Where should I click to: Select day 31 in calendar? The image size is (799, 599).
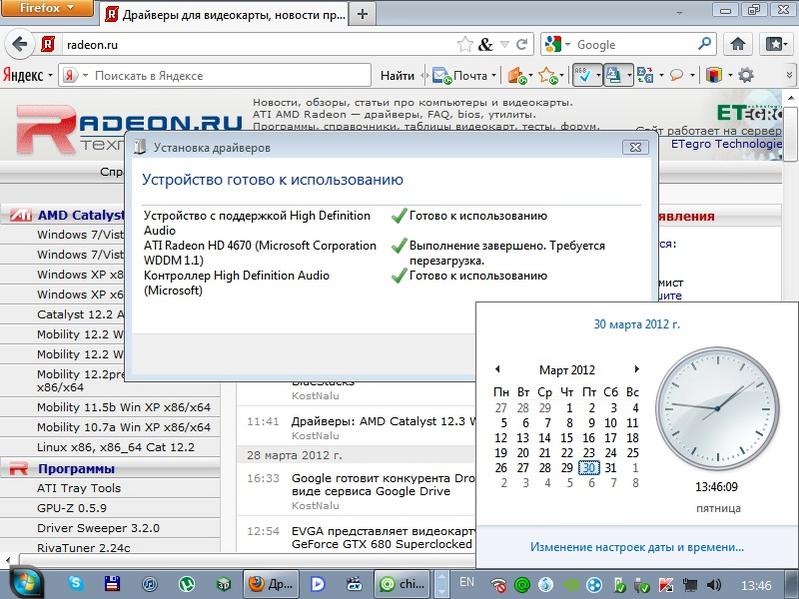pyautogui.click(x=610, y=468)
